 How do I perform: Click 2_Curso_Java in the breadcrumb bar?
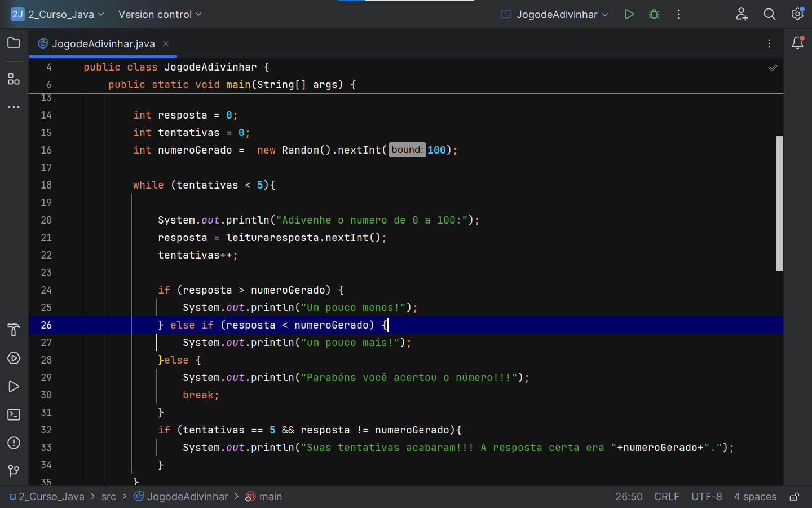47,497
